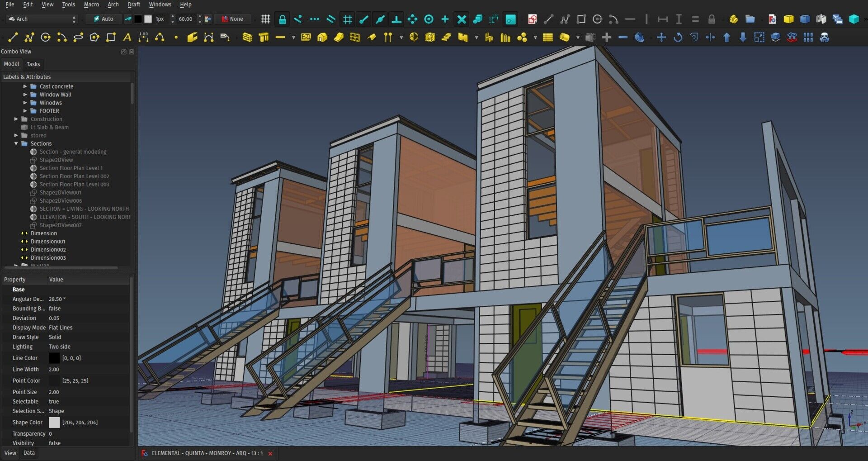
Task: Toggle the Draft grid display
Action: [266, 19]
